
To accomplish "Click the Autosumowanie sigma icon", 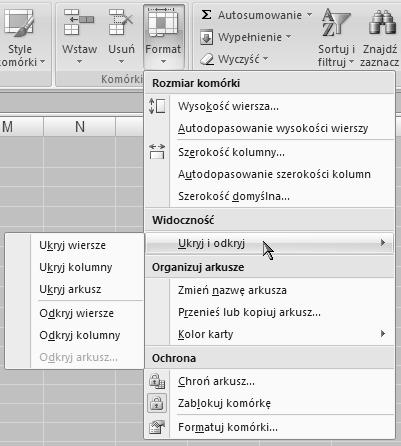I will 207,14.
